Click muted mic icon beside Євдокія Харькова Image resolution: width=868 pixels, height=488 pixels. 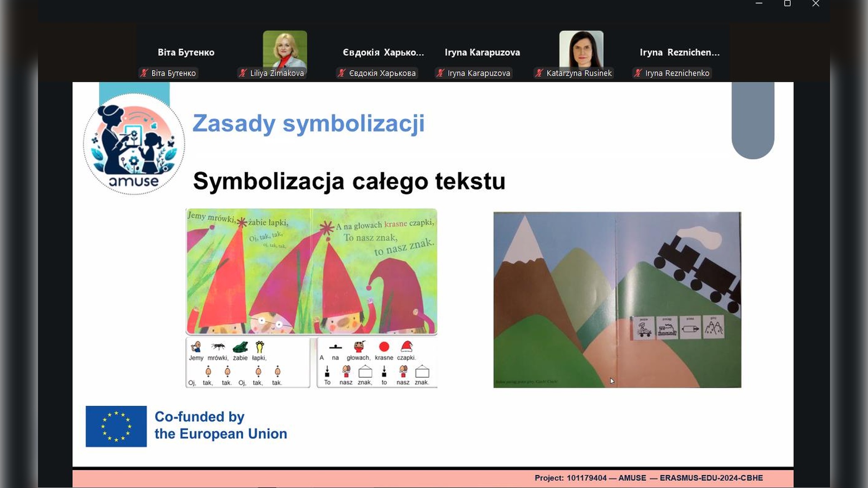pos(342,73)
